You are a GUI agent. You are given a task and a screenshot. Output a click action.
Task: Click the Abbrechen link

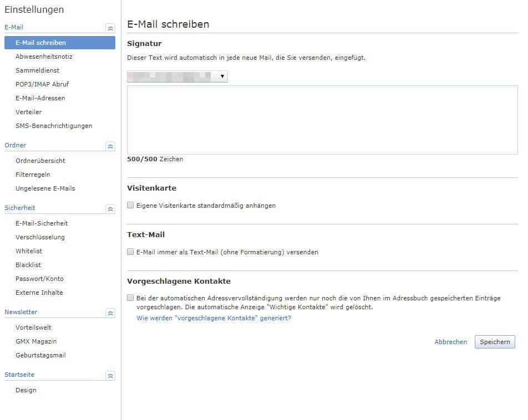click(450, 342)
